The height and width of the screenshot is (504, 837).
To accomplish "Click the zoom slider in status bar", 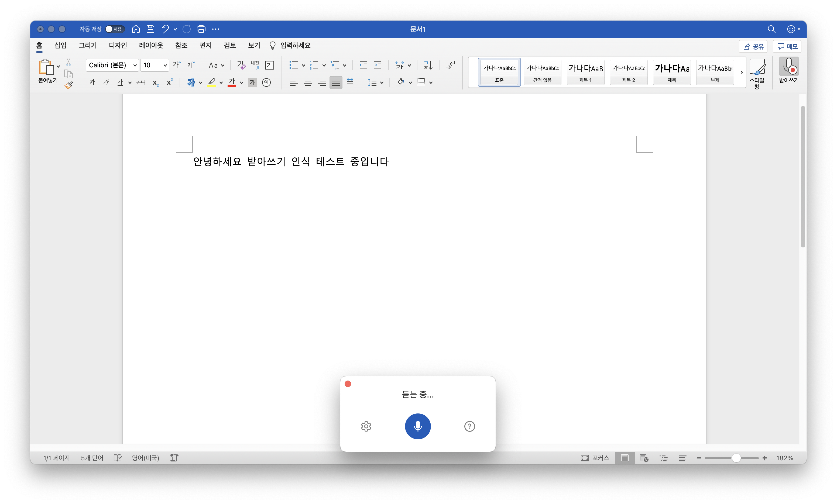I will (736, 458).
